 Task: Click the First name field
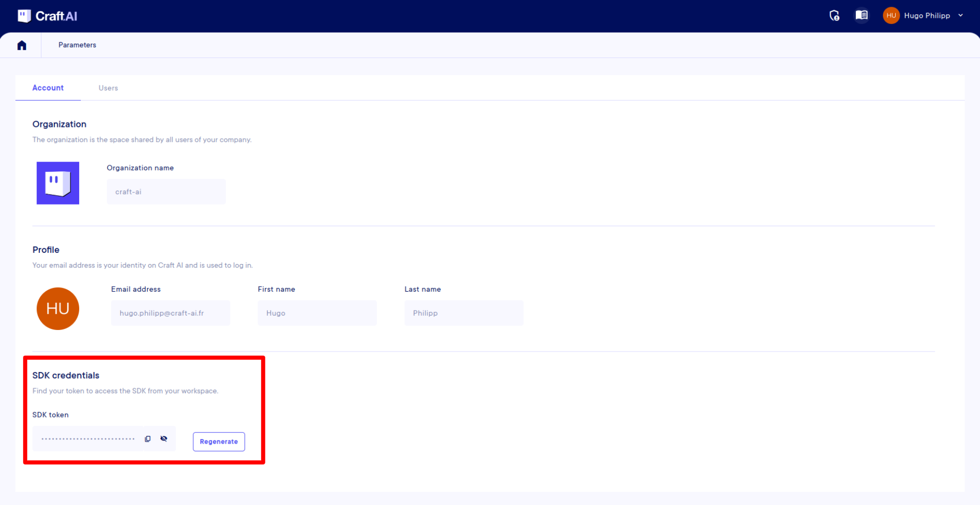[x=317, y=313]
